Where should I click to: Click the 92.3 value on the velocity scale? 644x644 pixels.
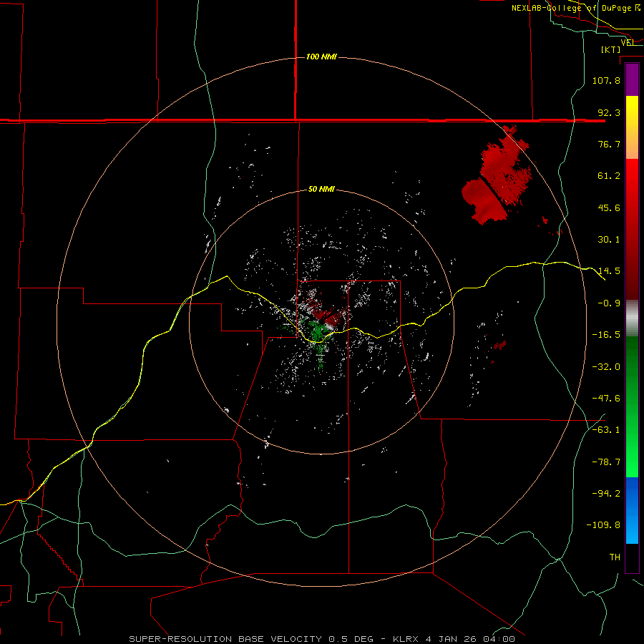pyautogui.click(x=609, y=112)
